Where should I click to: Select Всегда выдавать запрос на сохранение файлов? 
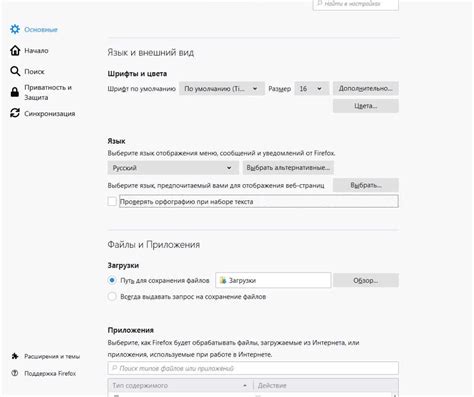112,296
